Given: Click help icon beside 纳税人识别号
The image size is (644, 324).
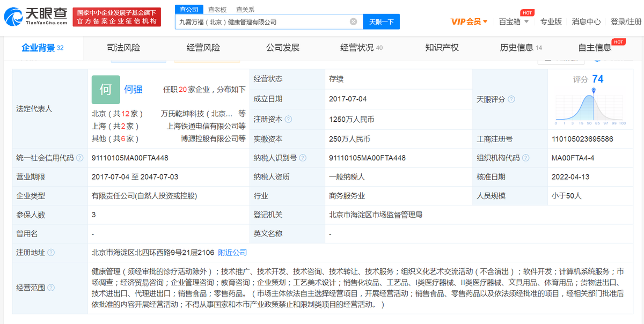Looking at the screenshot, I should (303, 158).
